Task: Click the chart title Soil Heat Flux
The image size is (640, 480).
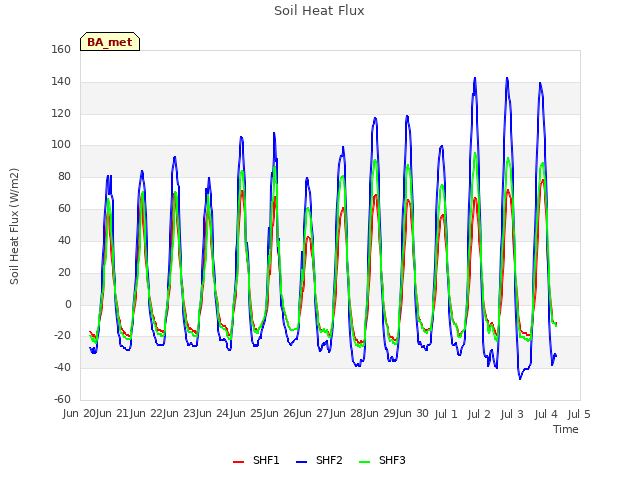Action: pyautogui.click(x=319, y=11)
